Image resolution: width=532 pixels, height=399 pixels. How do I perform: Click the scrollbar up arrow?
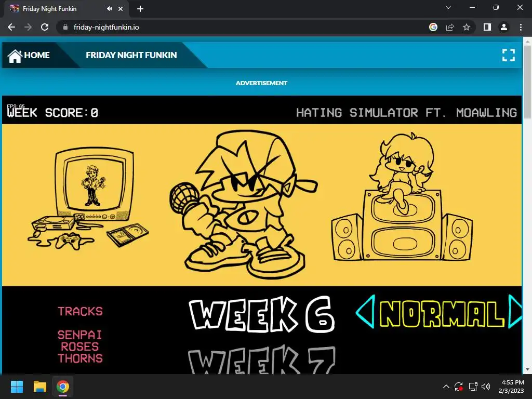(x=527, y=41)
